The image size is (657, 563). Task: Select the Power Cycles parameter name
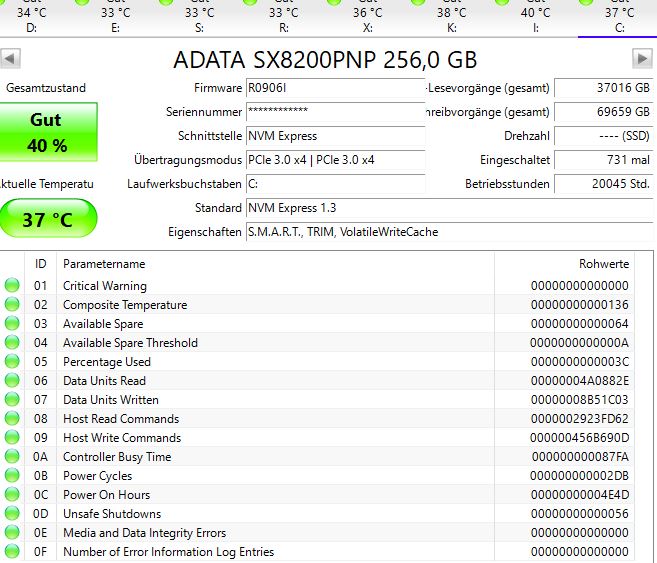point(97,476)
